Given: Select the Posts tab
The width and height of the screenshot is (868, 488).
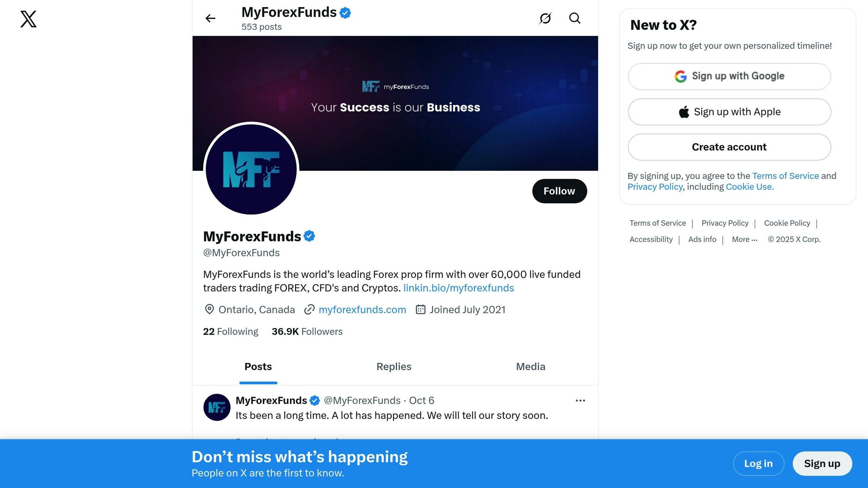Looking at the screenshot, I should 258,367.
